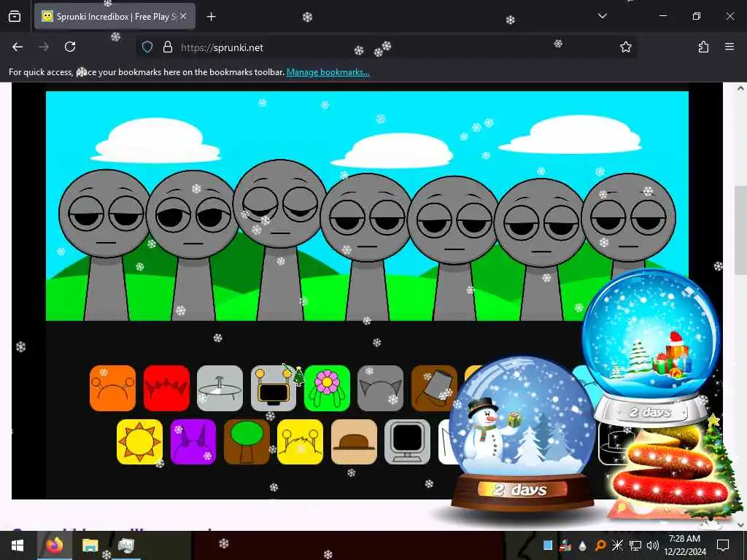The height and width of the screenshot is (560, 747).
Task: Open the Firefox extensions panel
Action: pyautogui.click(x=703, y=47)
